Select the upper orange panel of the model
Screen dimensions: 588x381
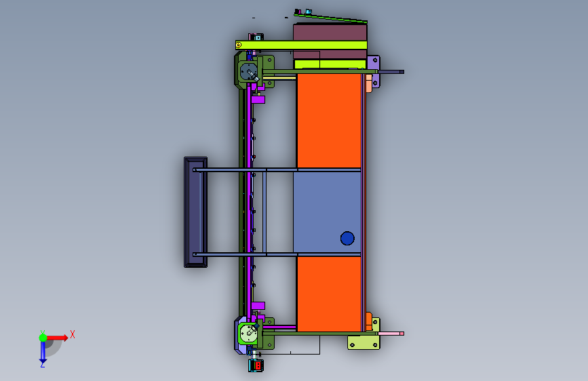tap(329, 121)
